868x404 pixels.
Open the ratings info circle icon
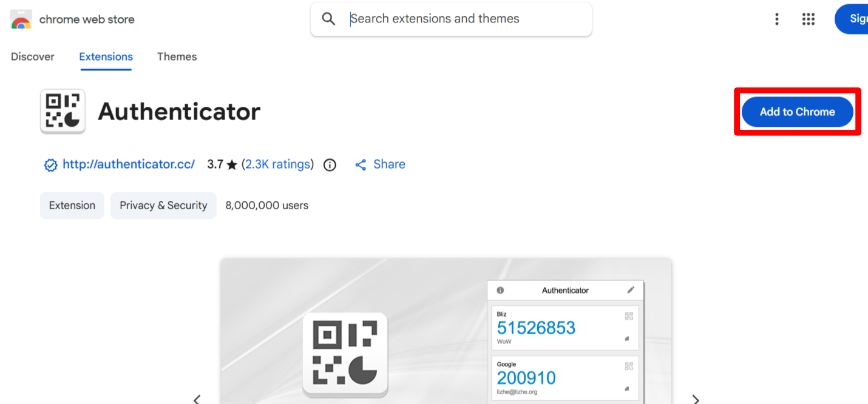[330, 165]
